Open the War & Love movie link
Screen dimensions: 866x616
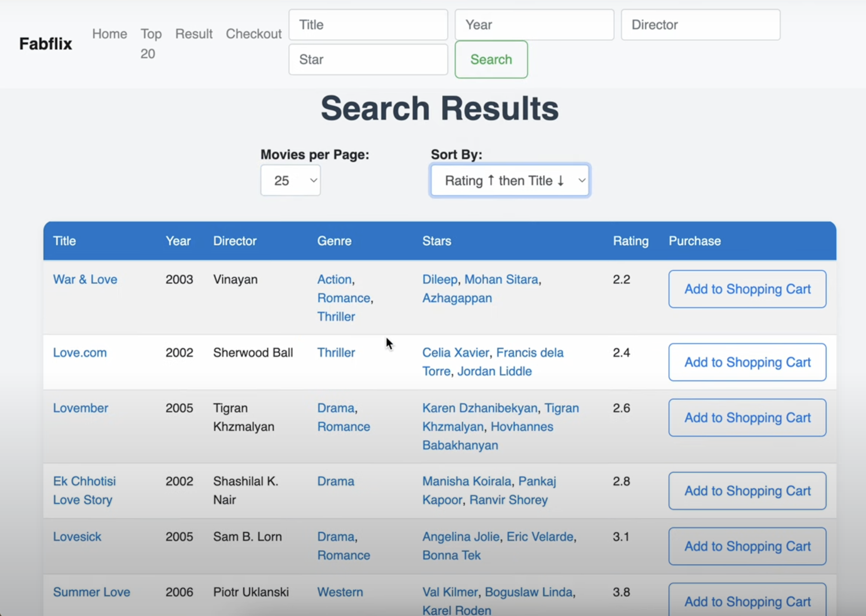point(85,279)
